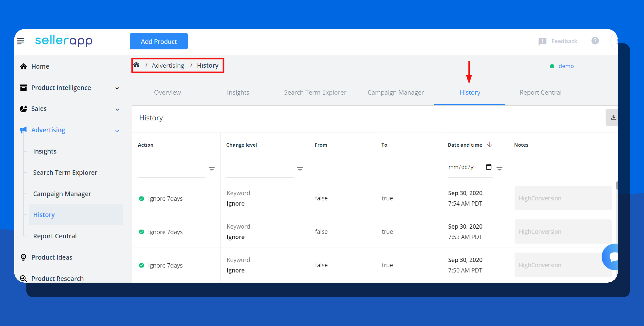
Task: Click the demo account link
Action: click(x=566, y=66)
